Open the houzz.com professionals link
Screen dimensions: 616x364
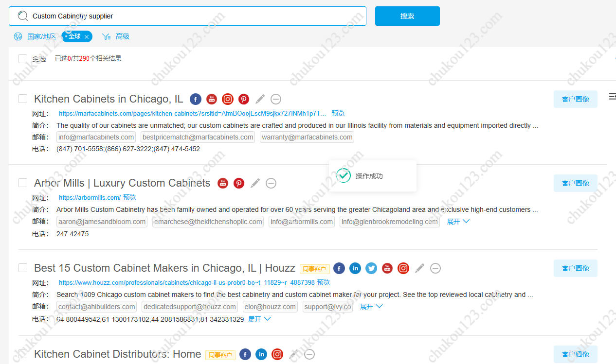[187, 282]
